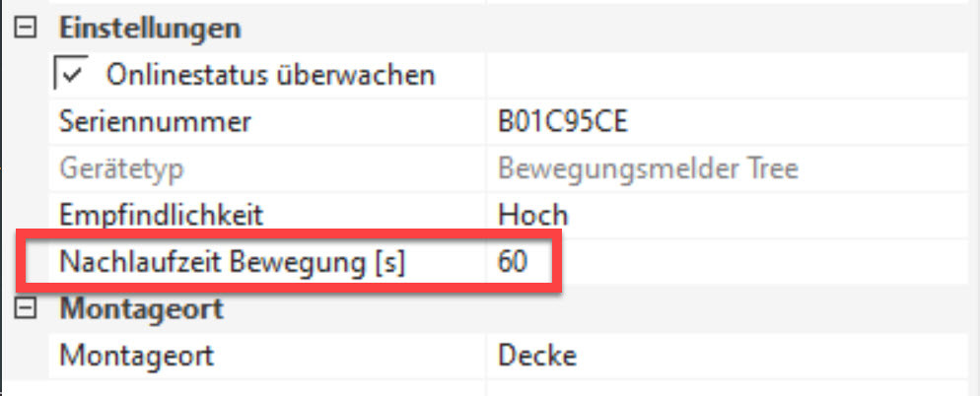The image size is (980, 396).
Task: Click the Nachlaufzeit value field showing 60
Action: pyautogui.click(x=513, y=262)
